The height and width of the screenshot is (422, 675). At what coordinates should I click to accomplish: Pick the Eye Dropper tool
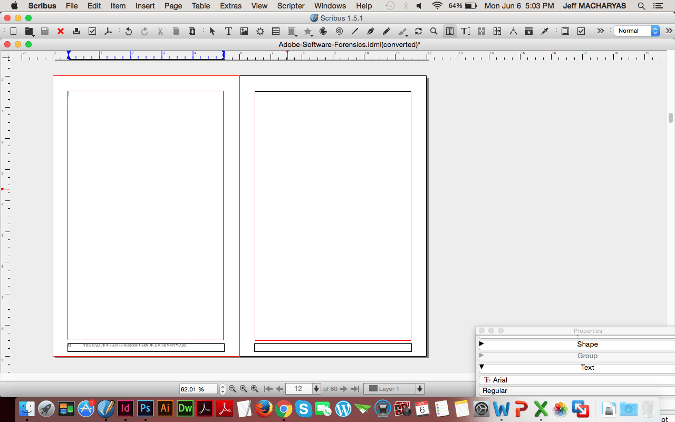[544, 32]
